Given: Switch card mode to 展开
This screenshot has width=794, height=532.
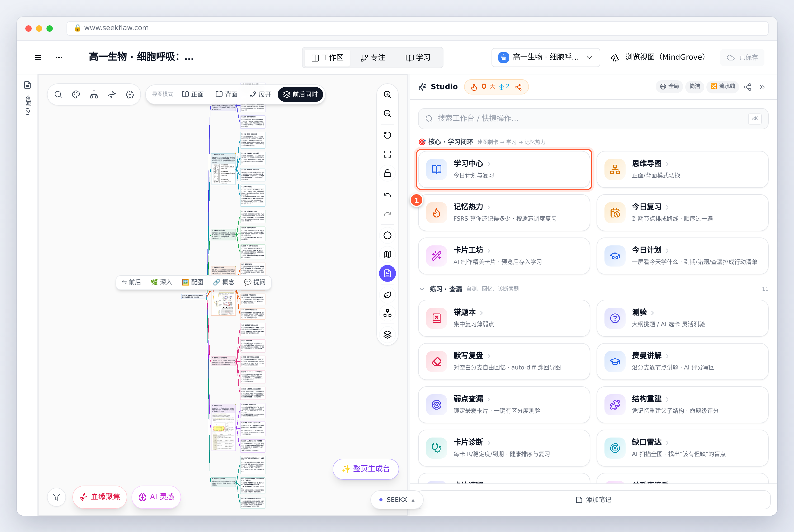Looking at the screenshot, I should point(260,94).
